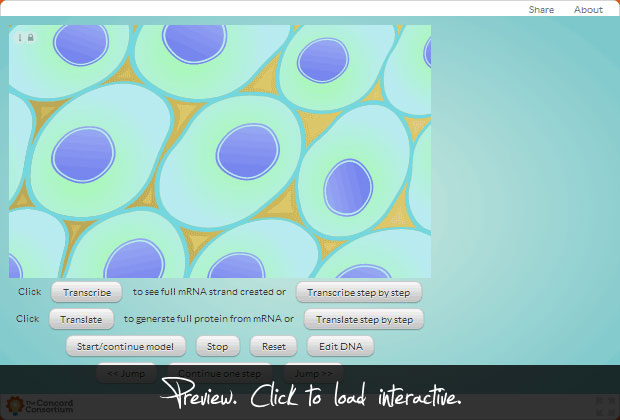The height and width of the screenshot is (420, 620).
Task: Click the lock icon in model view
Action: pyautogui.click(x=30, y=38)
